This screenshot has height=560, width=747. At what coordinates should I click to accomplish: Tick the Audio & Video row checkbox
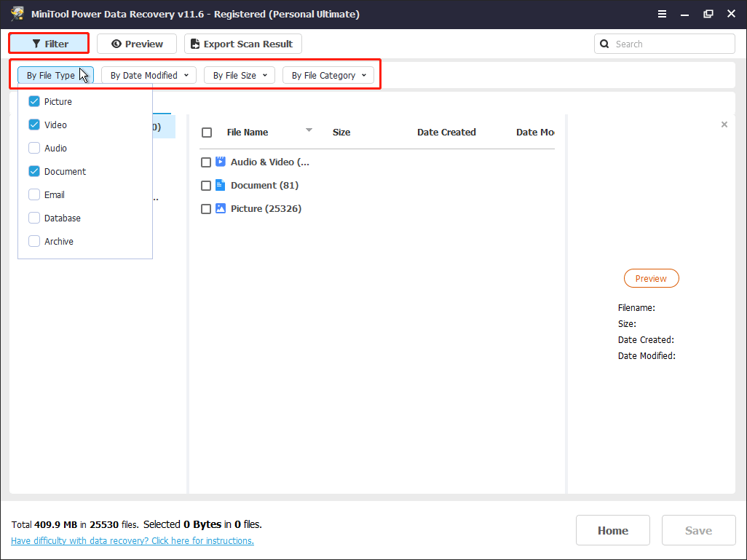206,162
